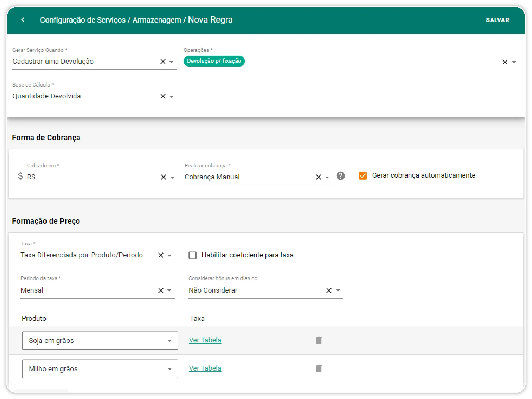Open the Cobrado em dropdown

tap(172, 178)
